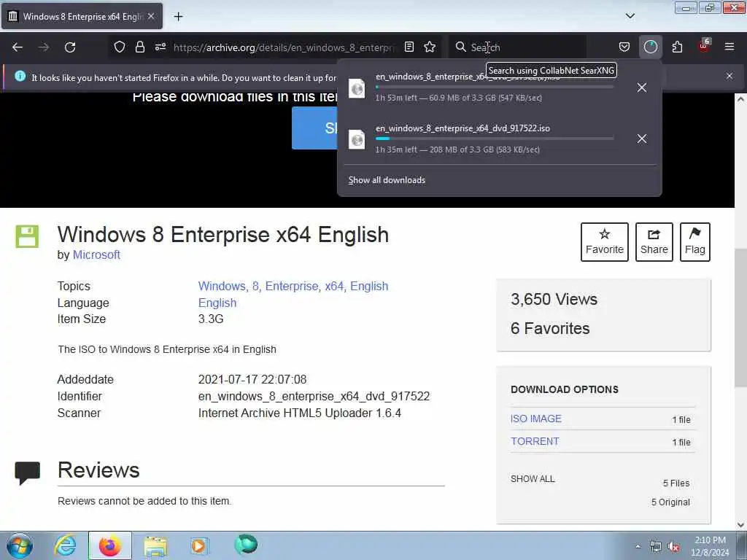Click Show all downloads
Screen dimensions: 747x560
coord(387,180)
